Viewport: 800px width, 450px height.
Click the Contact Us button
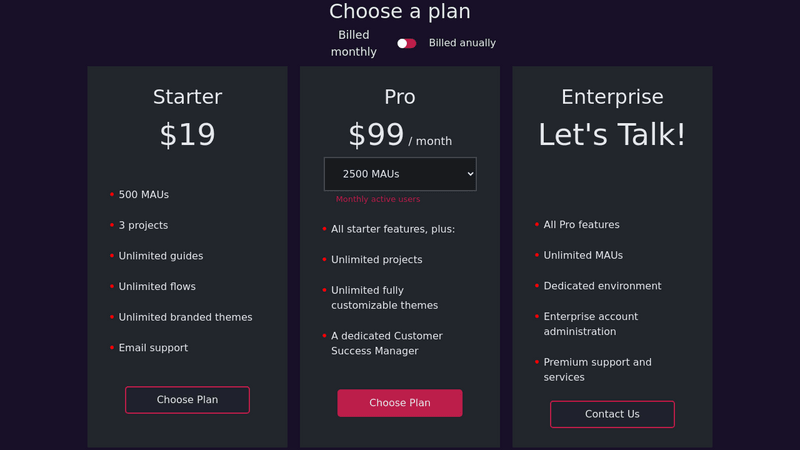click(612, 414)
